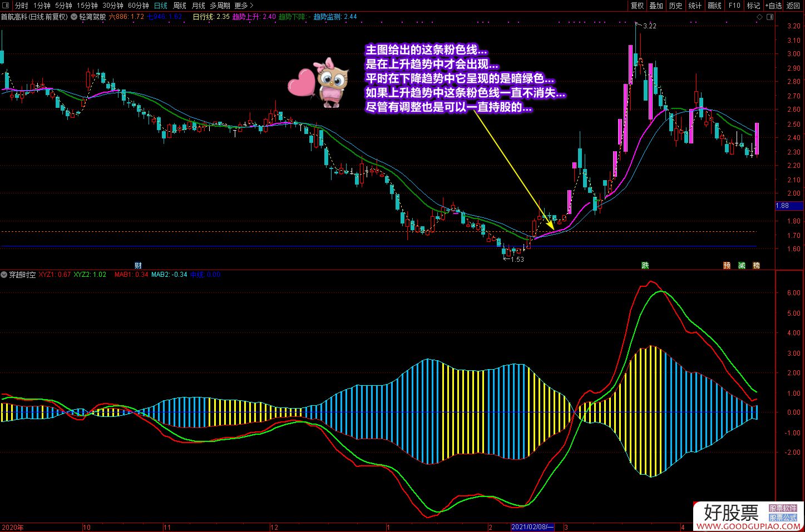The image size is (805, 532).
Task: Open the 多周期 multi-period view
Action: (x=220, y=6)
